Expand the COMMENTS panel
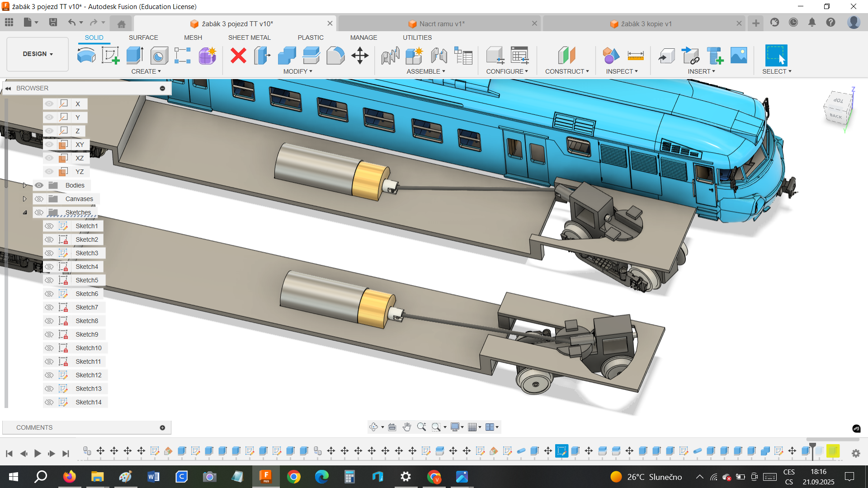868x488 pixels. click(x=162, y=427)
